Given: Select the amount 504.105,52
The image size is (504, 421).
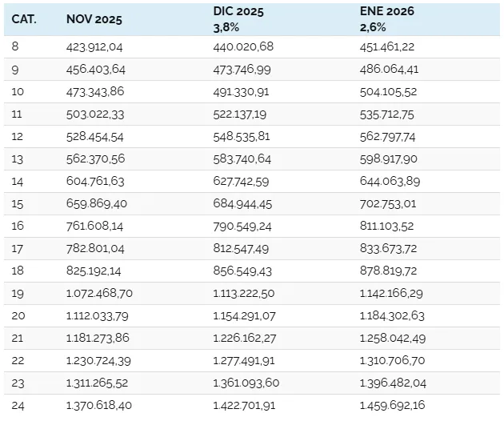Looking at the screenshot, I should (389, 91).
